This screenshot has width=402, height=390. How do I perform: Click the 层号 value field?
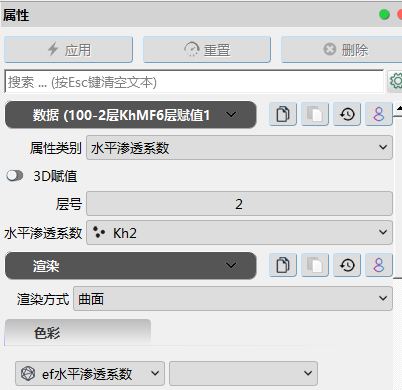[239, 204]
